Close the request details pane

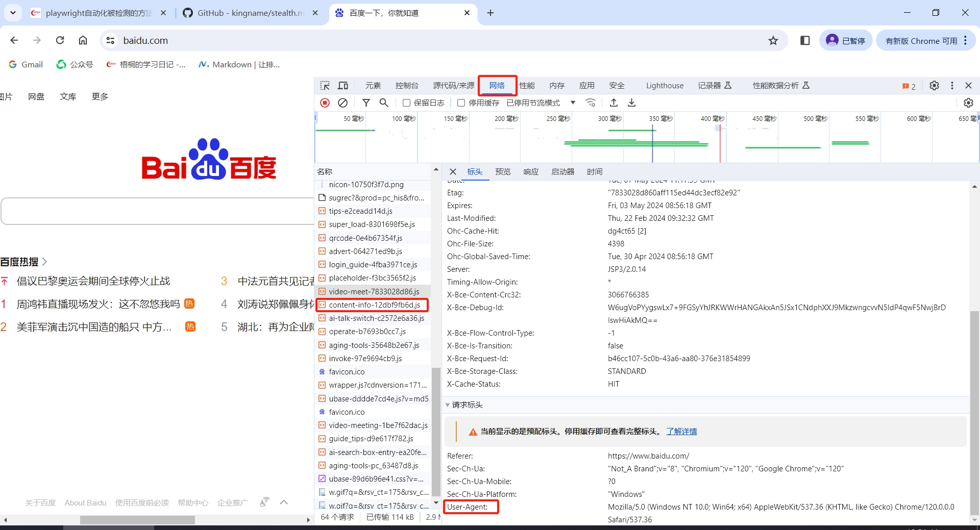pos(453,172)
